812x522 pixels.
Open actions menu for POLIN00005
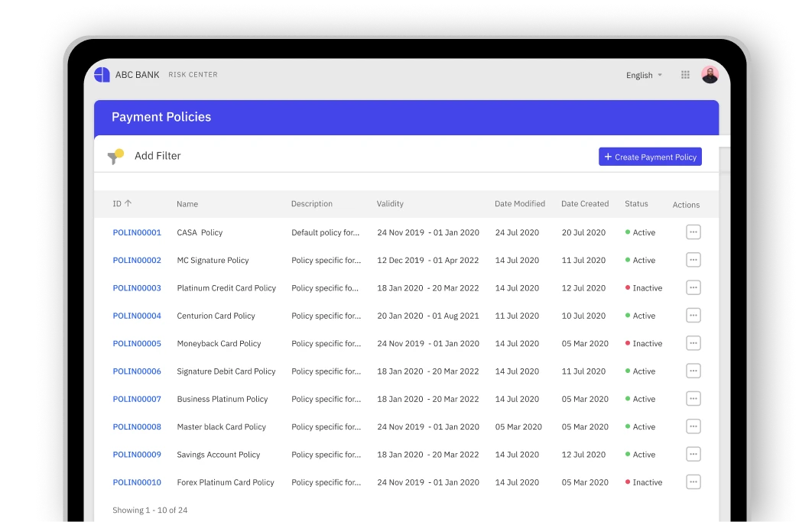point(693,343)
